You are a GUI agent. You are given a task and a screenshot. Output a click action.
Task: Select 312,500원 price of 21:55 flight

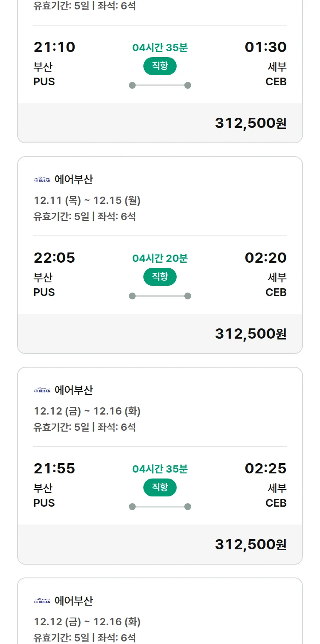250,544
